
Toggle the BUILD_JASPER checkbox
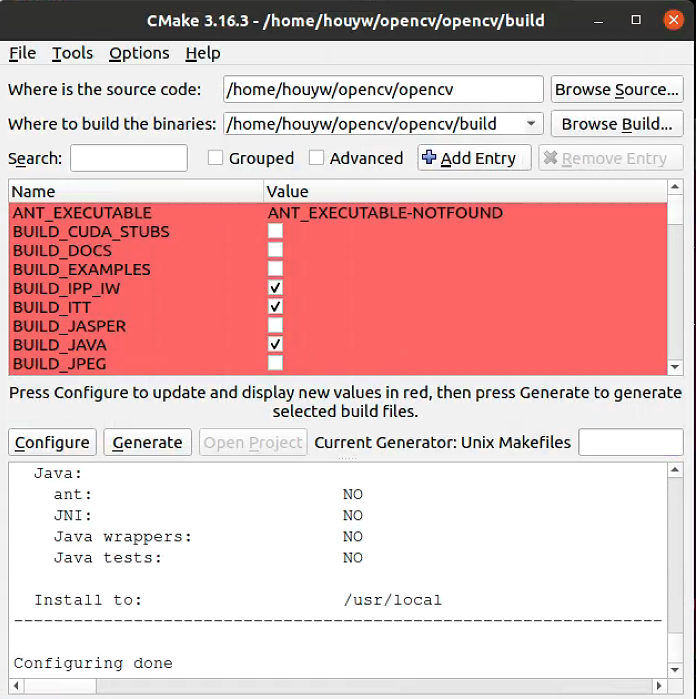[275, 325]
